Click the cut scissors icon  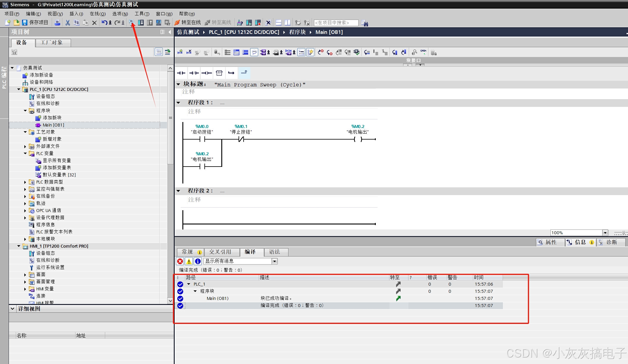coord(68,23)
